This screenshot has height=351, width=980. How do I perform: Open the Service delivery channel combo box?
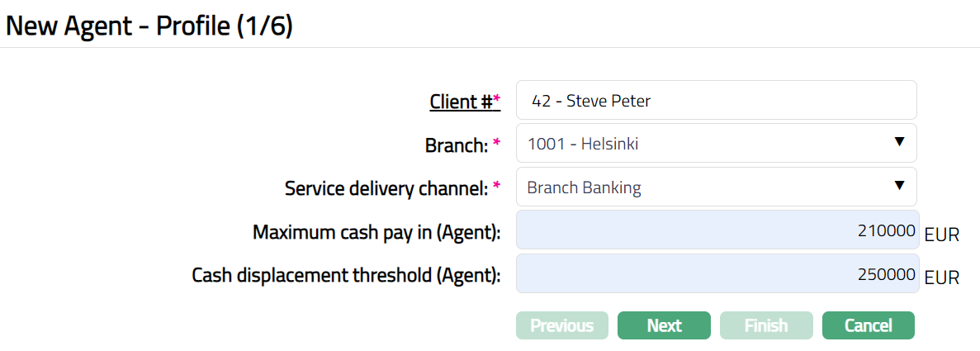[708, 187]
